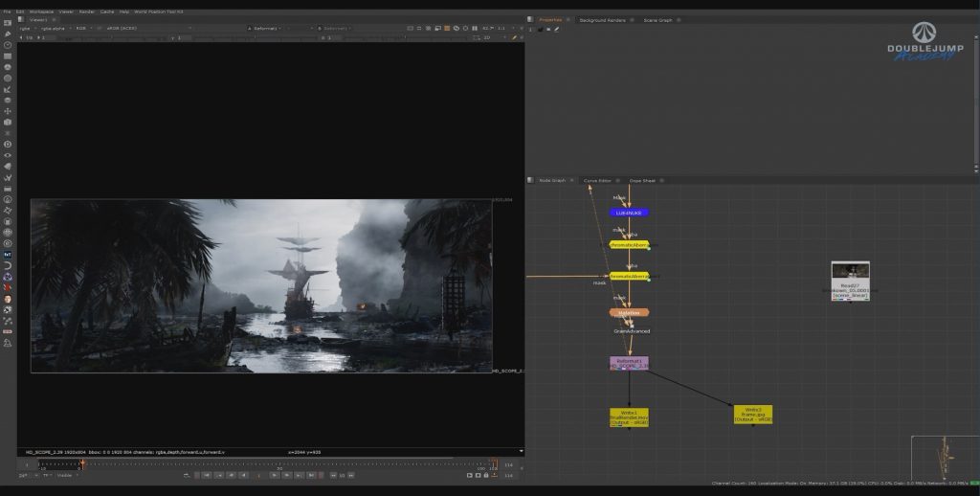Open the Visible frame range dropdown
Image resolution: width=980 pixels, height=496 pixels.
click(68, 475)
